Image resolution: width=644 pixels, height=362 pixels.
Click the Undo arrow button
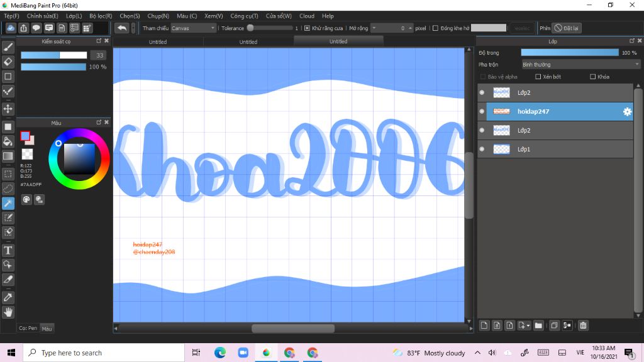(x=121, y=28)
